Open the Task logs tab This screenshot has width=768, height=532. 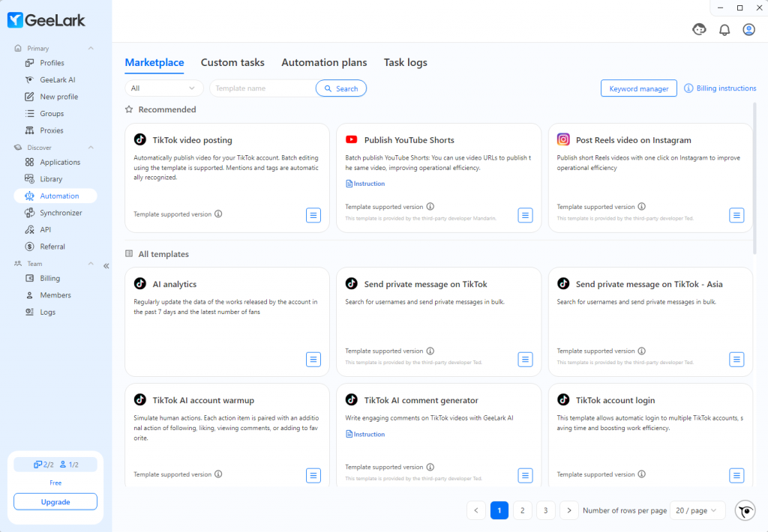pyautogui.click(x=406, y=63)
